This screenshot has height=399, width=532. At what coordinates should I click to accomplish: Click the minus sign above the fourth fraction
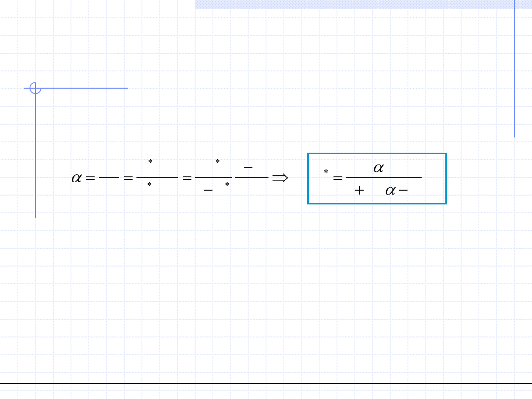point(248,168)
